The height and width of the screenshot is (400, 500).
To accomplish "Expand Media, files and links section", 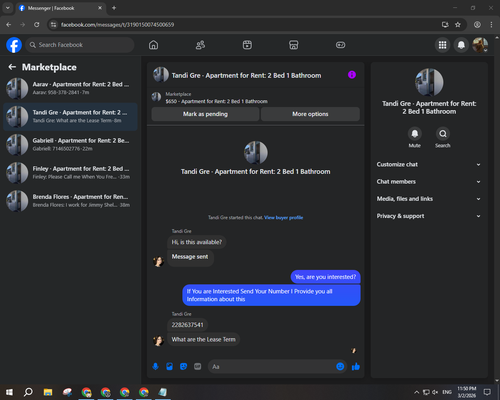I will coord(429,199).
